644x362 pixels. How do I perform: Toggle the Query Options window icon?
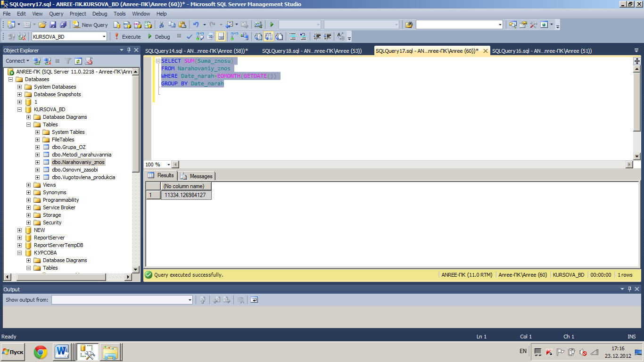click(210, 36)
